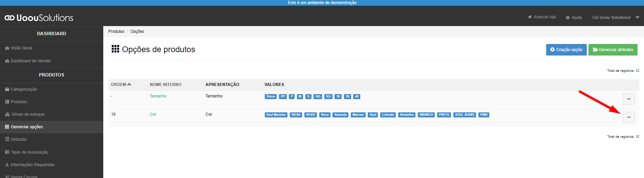Click the Vermelho color tag
Image resolution: width=644 pixels, height=178 pixels.
point(407,115)
